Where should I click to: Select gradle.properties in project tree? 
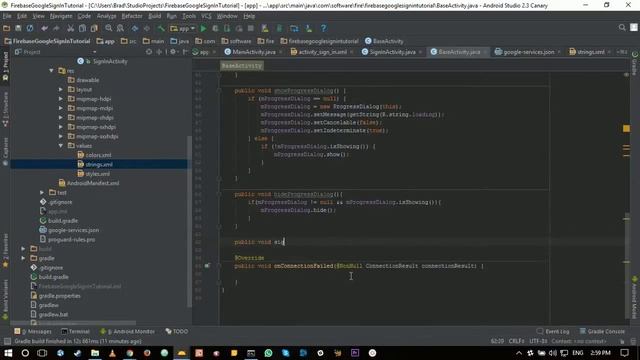click(60, 296)
